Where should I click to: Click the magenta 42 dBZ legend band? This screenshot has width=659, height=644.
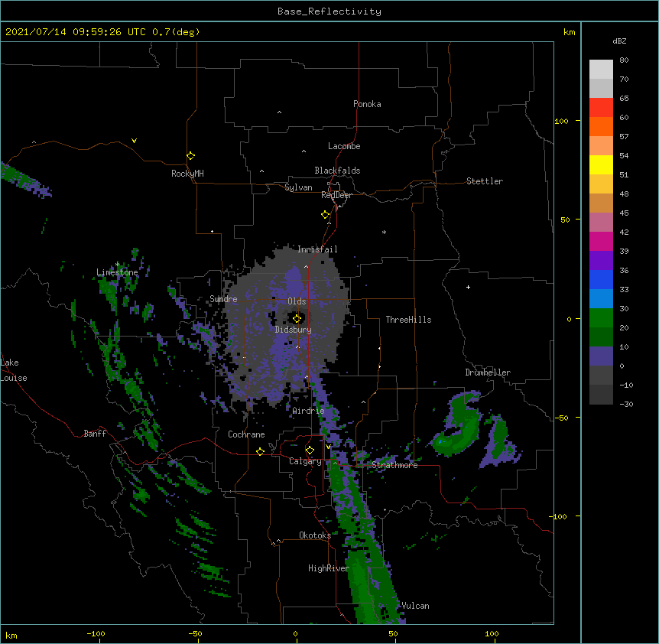click(x=601, y=241)
